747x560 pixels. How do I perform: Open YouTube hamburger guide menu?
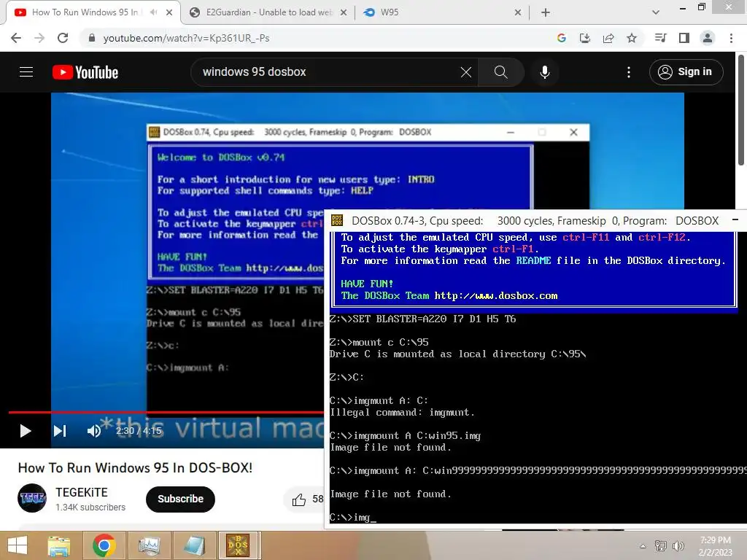26,72
